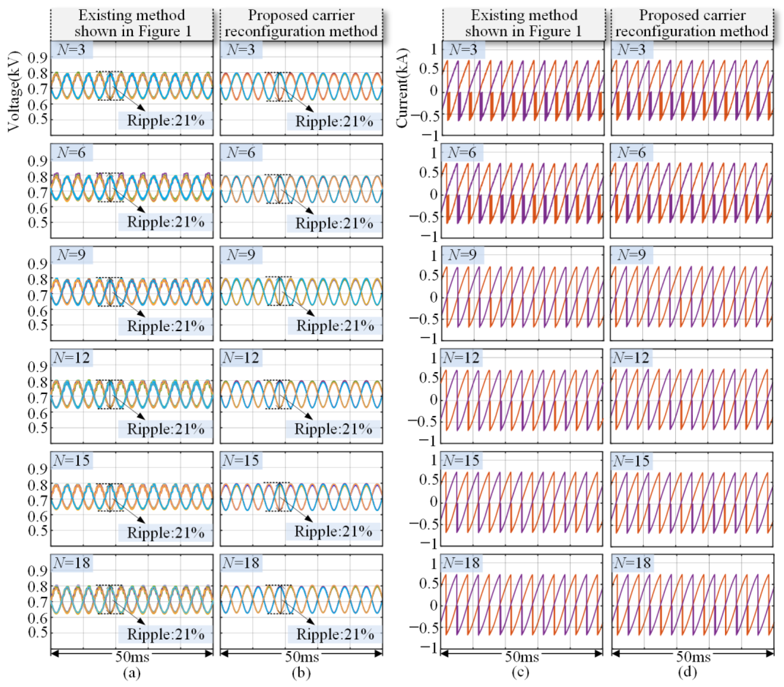
Task: Pick the N=3 label in column (b)
Action: (241, 49)
